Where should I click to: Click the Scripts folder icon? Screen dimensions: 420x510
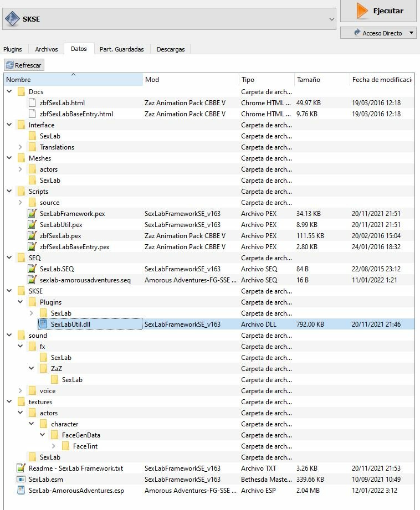pyautogui.click(x=21, y=191)
